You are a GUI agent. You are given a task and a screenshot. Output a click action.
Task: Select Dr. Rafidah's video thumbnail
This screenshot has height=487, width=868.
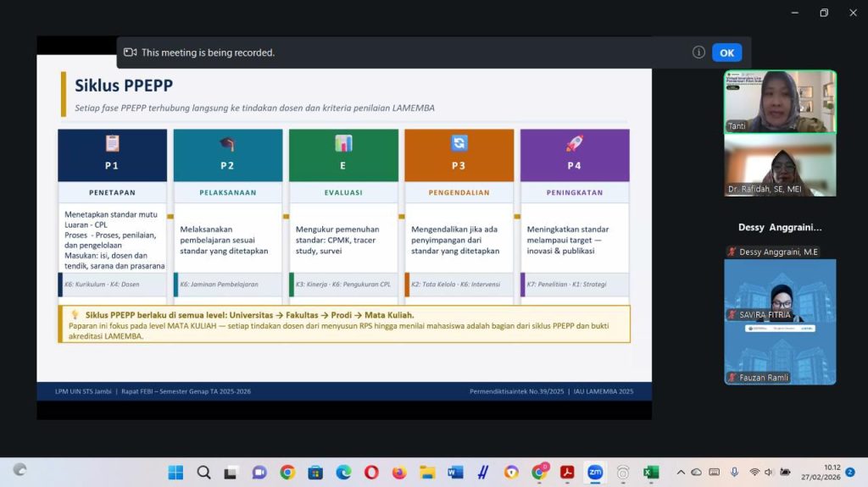(x=780, y=165)
